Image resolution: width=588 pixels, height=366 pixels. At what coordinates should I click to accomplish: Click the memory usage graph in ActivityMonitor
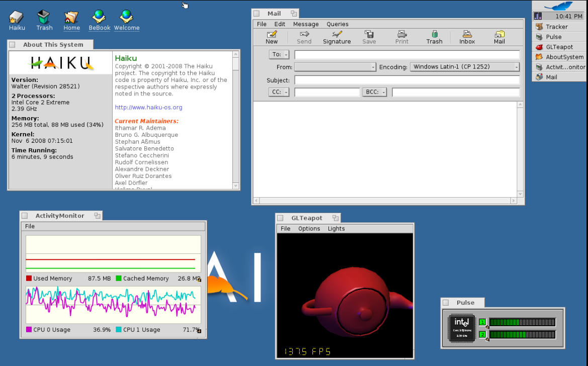coord(113,253)
